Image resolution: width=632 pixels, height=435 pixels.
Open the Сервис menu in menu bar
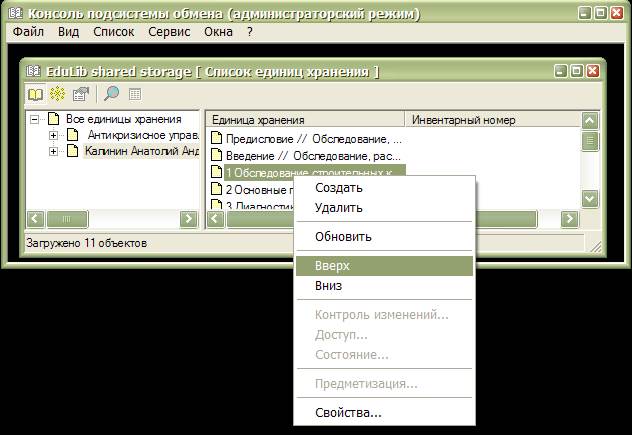pyautogui.click(x=168, y=32)
